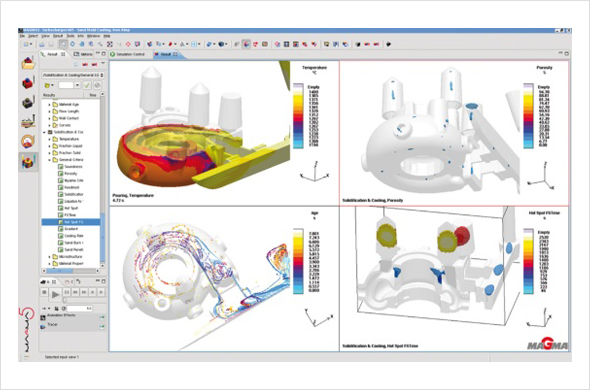Select the hand pan tool in toolbar

point(82,44)
